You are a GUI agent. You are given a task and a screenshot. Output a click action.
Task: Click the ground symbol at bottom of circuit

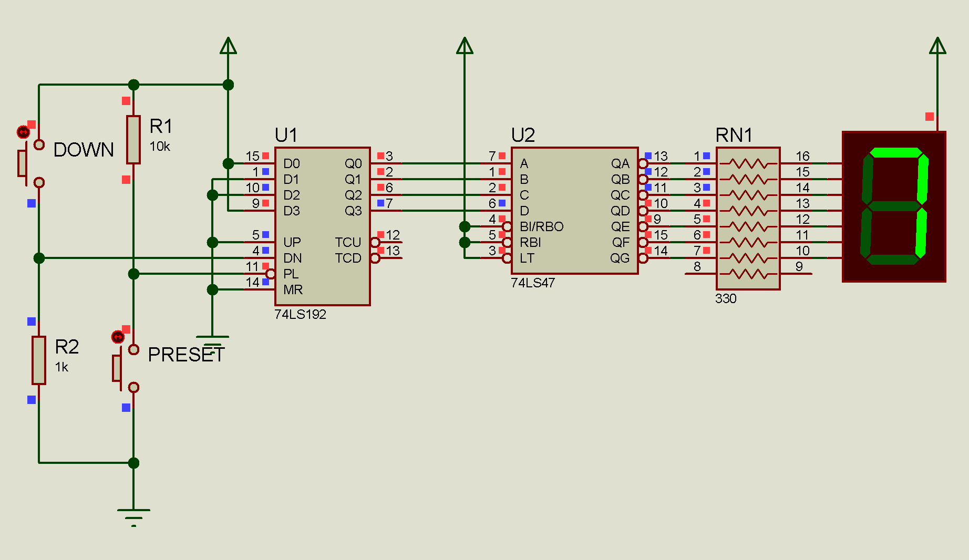133,517
